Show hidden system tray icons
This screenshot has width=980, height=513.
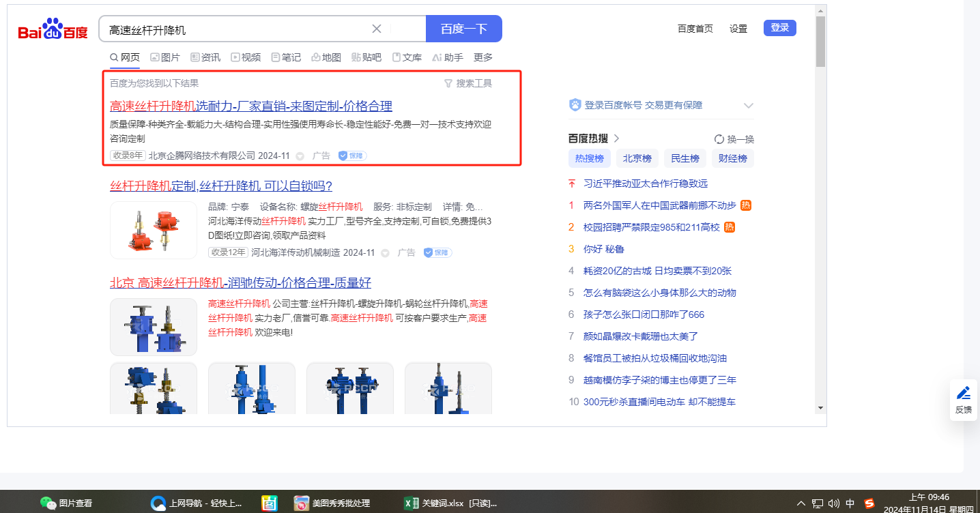801,503
